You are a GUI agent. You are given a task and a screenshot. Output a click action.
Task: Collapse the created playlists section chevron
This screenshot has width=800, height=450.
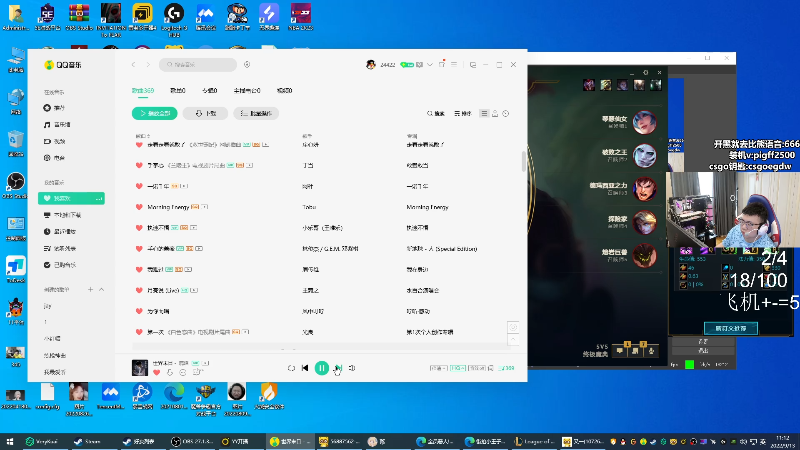pos(102,289)
